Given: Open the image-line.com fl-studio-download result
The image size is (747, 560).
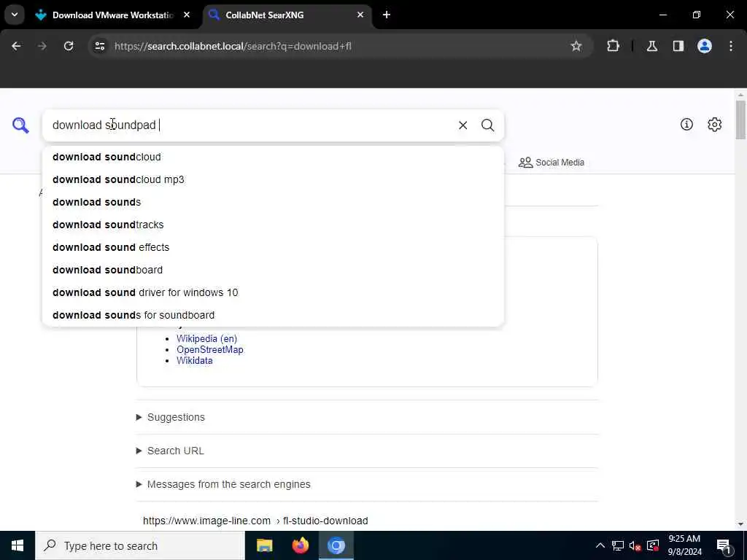Looking at the screenshot, I should click(255, 521).
